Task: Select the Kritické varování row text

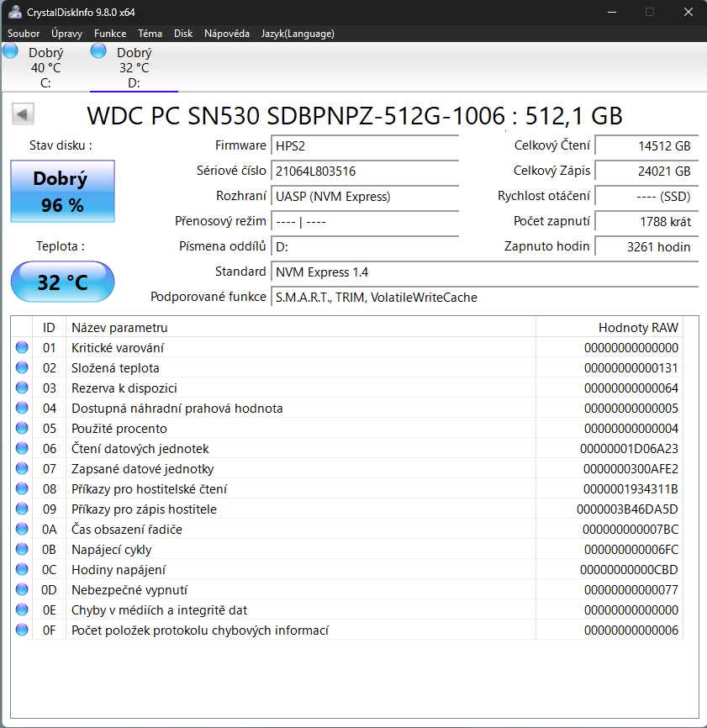Action: click(118, 348)
